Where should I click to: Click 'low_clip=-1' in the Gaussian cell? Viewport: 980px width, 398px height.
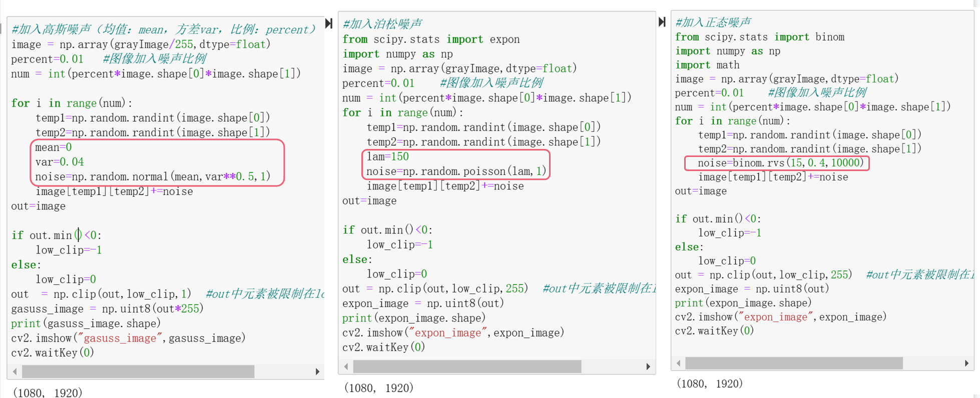point(69,250)
